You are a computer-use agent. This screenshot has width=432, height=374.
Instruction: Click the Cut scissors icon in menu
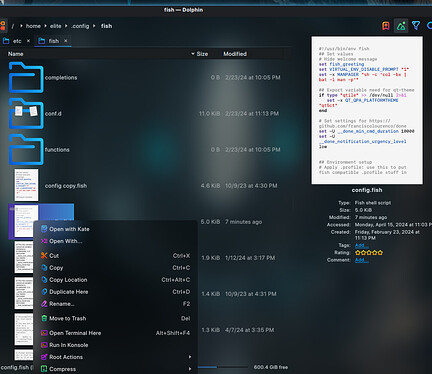click(44, 256)
